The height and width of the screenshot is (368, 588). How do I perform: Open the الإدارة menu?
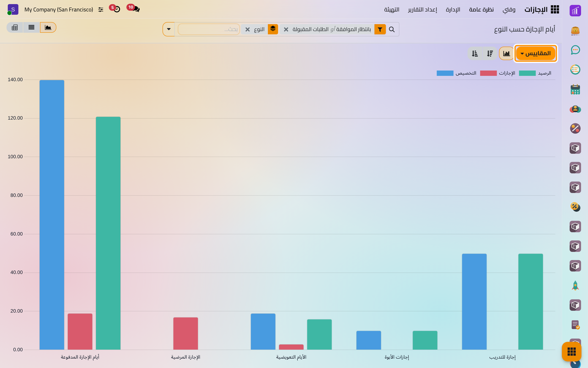(x=453, y=10)
